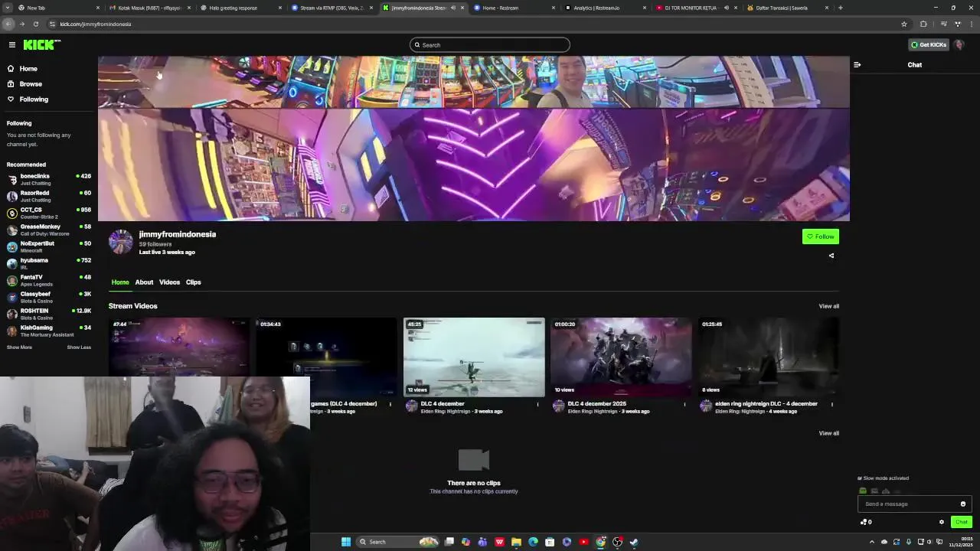Switch to the About tab
Screen dimensions: 980x551
pyautogui.click(x=144, y=282)
